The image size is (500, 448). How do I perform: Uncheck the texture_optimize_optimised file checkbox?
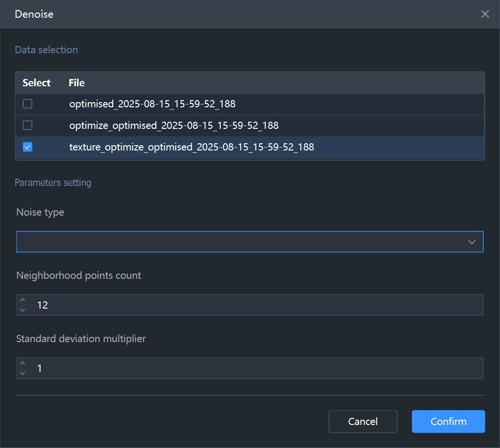tap(27, 147)
